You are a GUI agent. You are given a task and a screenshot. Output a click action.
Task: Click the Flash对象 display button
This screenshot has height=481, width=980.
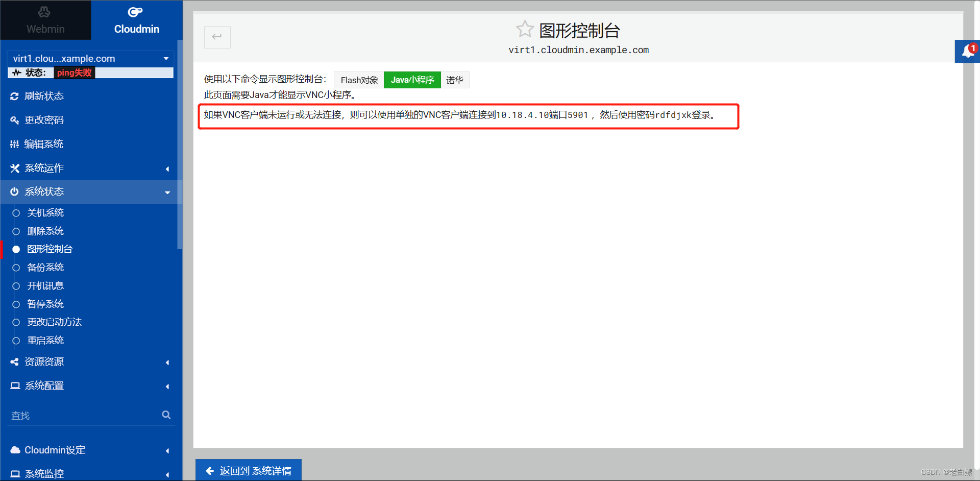(x=359, y=80)
